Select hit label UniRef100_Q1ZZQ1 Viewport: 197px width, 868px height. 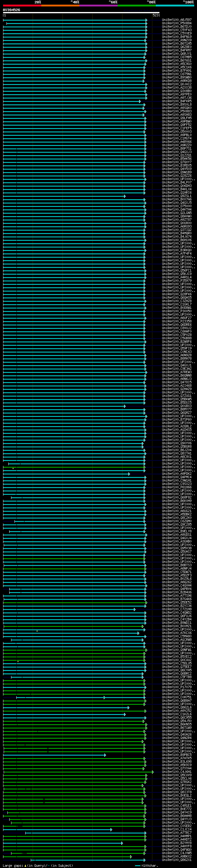click(x=177, y=155)
